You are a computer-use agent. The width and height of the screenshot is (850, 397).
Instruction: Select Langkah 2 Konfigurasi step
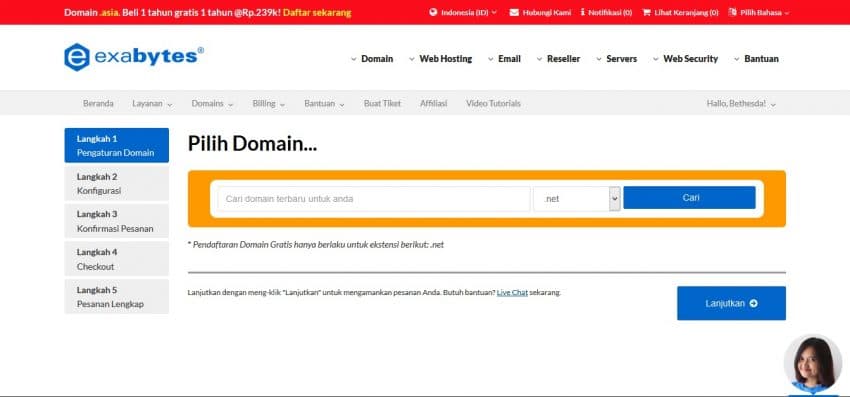(117, 183)
